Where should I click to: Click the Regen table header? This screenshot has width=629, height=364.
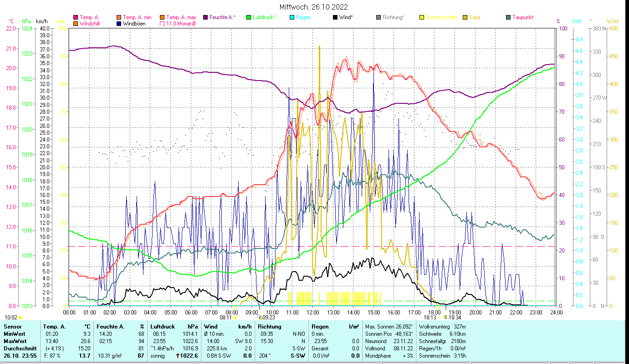(x=320, y=327)
